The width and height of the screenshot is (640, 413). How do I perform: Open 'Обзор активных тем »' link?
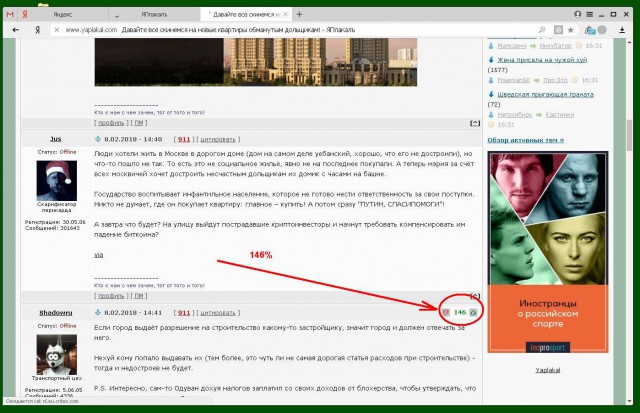pyautogui.click(x=525, y=140)
